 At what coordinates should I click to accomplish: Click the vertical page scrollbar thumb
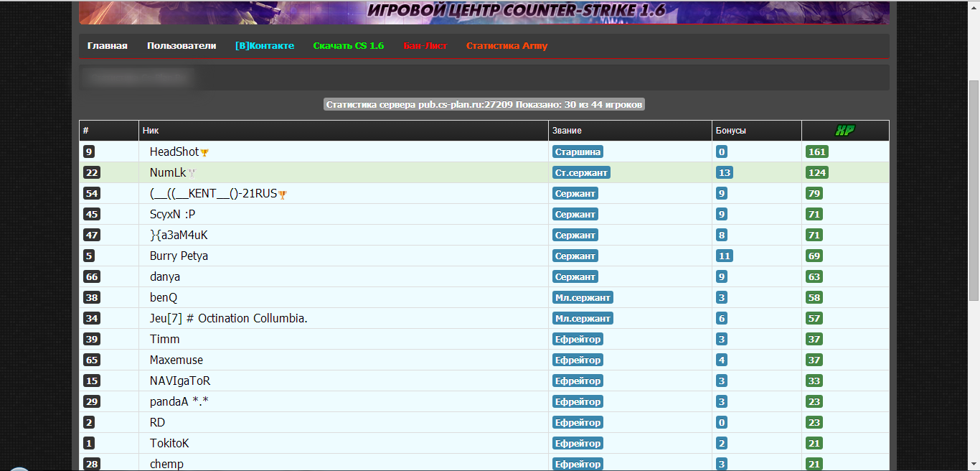coord(974,190)
